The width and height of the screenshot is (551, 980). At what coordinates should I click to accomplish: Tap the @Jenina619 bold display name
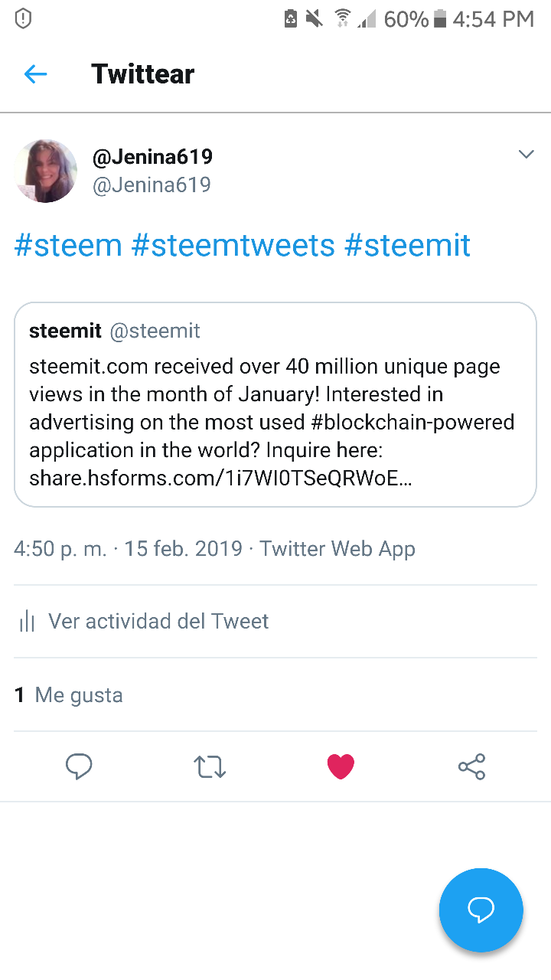pos(152,157)
